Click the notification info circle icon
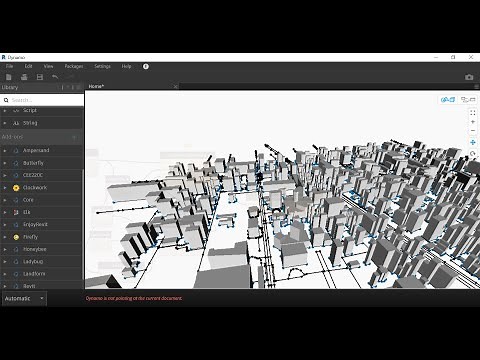The image size is (480, 360). click(x=146, y=66)
